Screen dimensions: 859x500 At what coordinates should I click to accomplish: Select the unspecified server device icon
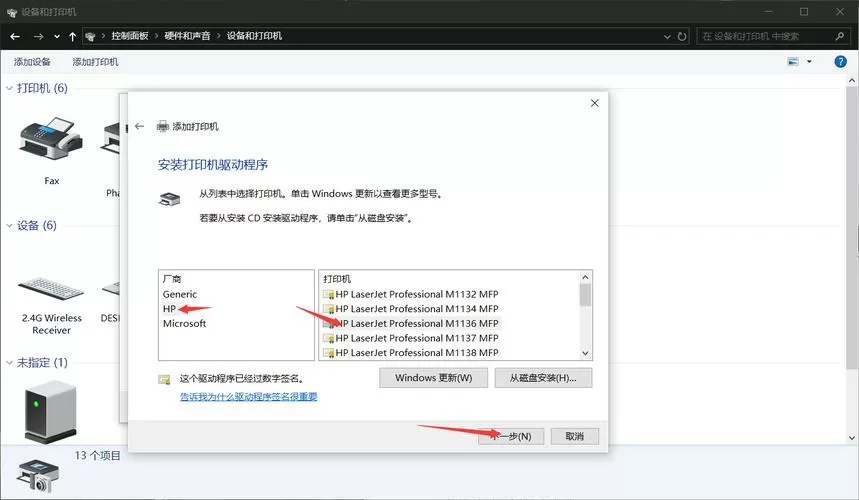pos(51,411)
